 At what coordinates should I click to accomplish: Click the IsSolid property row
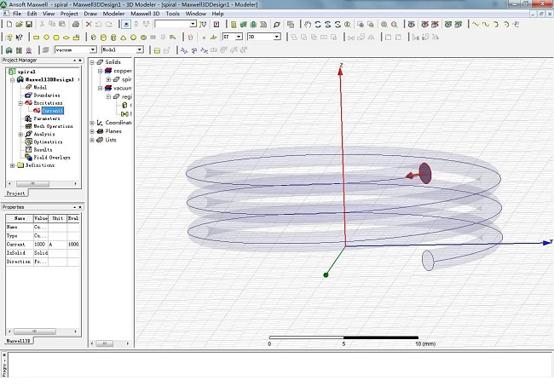[x=43, y=253]
